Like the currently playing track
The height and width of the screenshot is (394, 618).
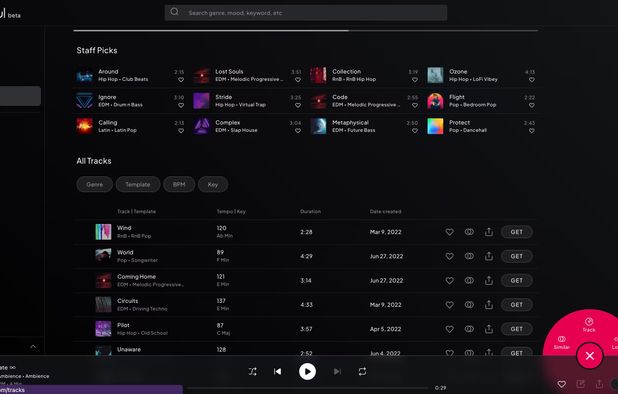point(562,384)
